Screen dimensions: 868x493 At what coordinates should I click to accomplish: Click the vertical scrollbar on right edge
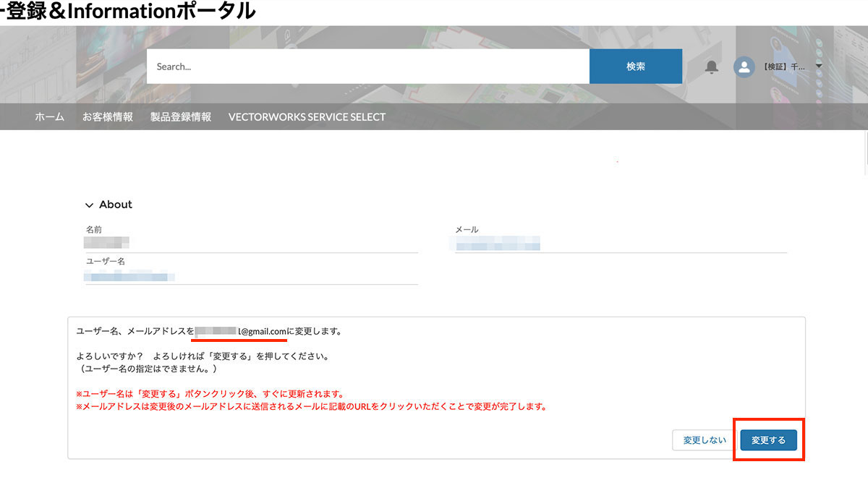click(x=865, y=152)
